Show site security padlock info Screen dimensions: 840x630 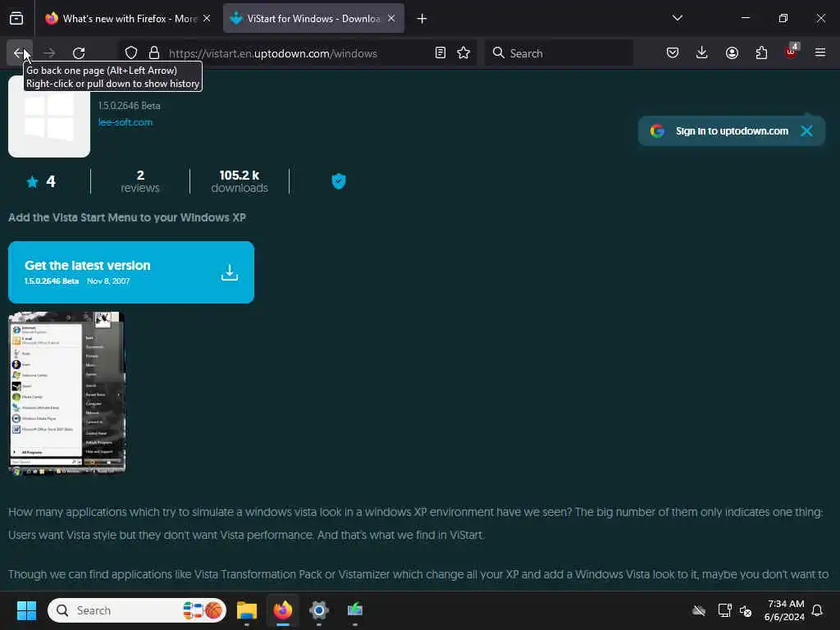point(154,52)
